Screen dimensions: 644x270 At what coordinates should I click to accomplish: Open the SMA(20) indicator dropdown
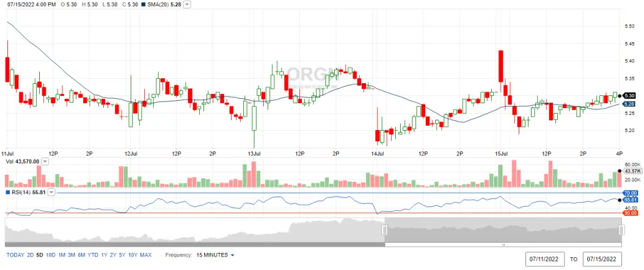pyautogui.click(x=187, y=4)
